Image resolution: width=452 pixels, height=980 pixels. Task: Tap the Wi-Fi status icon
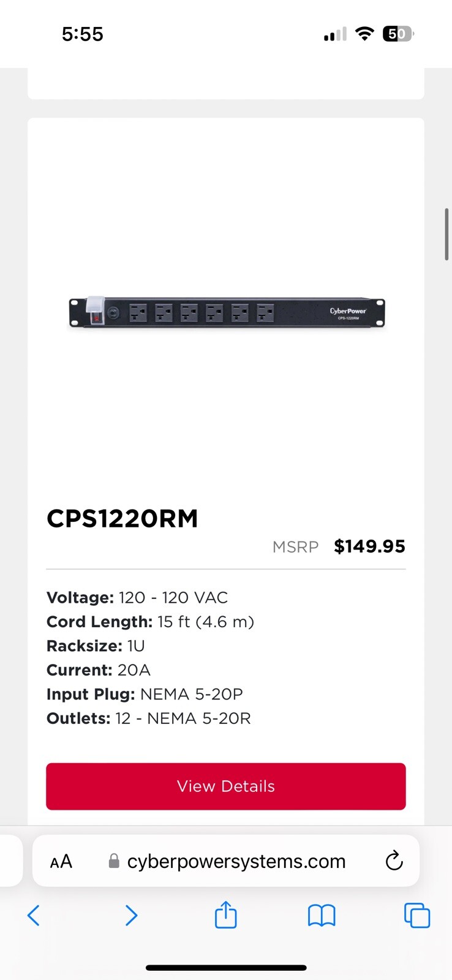(x=364, y=34)
